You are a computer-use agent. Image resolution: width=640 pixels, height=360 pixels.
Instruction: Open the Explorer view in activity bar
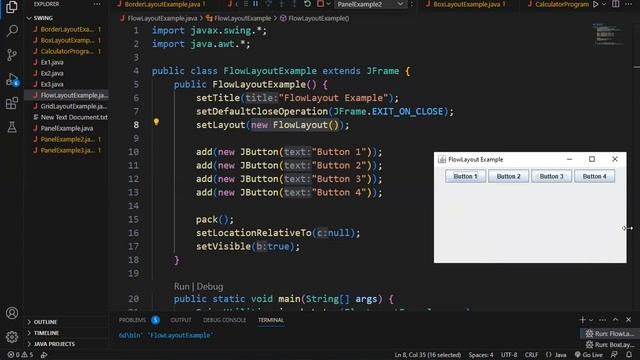pyautogui.click(x=12, y=7)
